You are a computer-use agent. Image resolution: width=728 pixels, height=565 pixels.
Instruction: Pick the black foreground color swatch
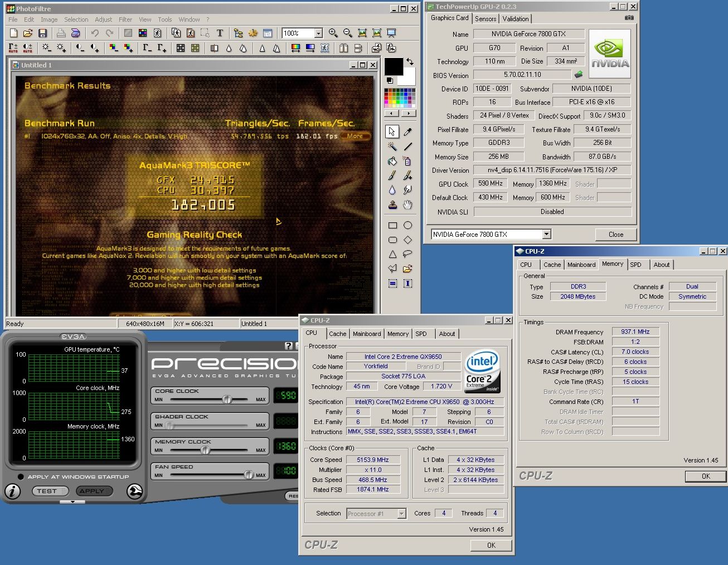(x=394, y=66)
